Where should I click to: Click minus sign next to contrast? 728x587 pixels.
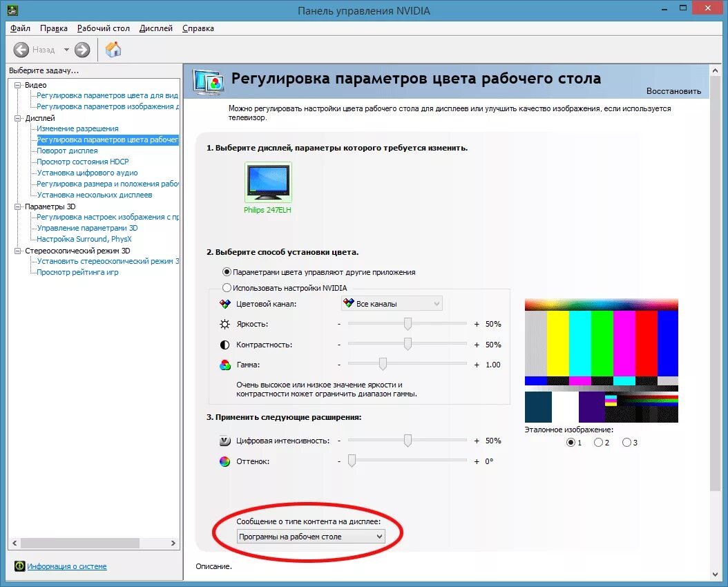(339, 345)
